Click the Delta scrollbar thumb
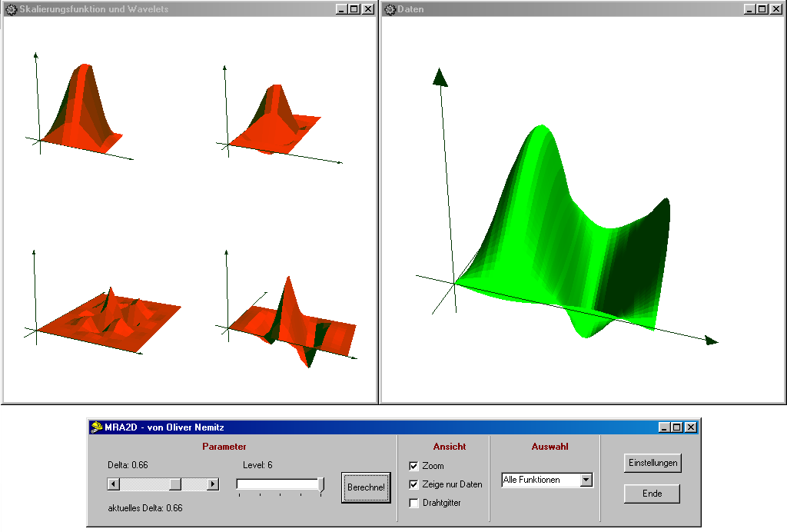Viewport: 787px width, 532px height. 175,484
